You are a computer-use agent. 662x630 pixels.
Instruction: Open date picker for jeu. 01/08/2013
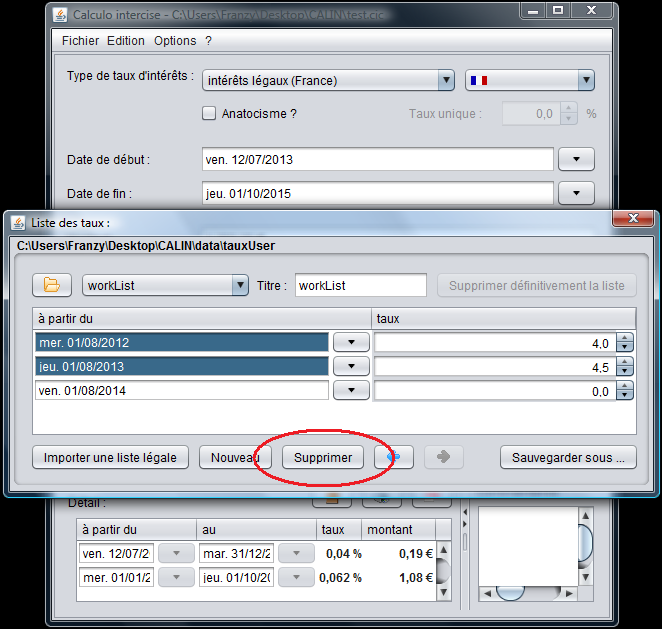[x=351, y=366]
